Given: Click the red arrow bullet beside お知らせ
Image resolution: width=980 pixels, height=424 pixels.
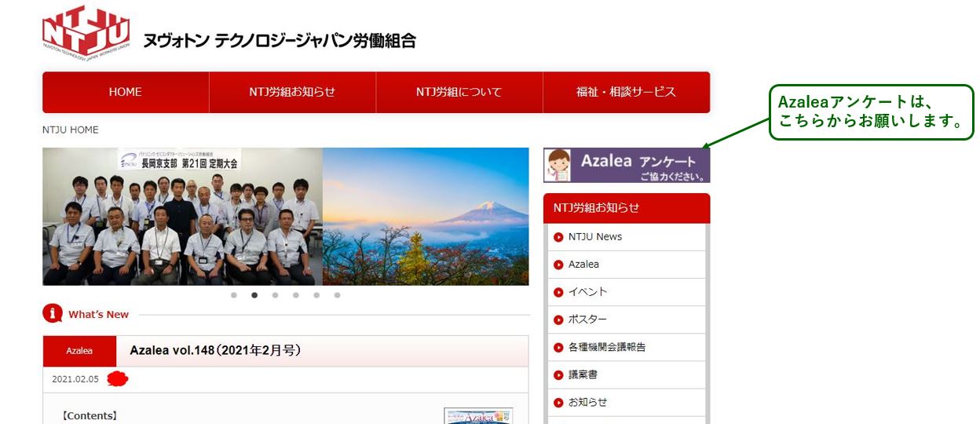Looking at the screenshot, I should click(x=558, y=402).
